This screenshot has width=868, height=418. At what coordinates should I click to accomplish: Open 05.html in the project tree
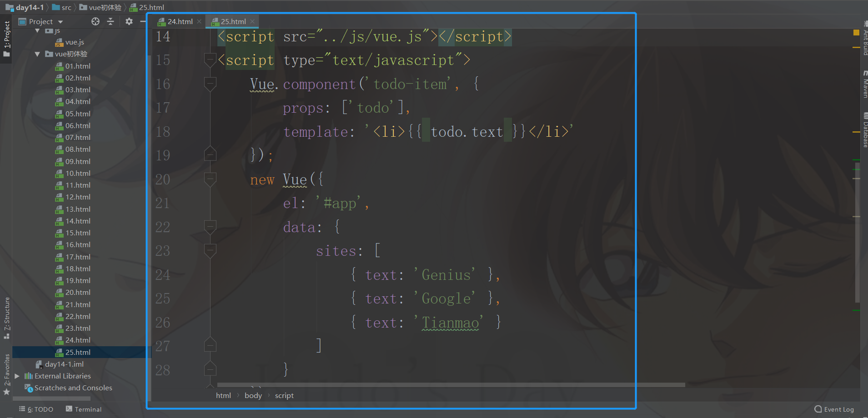tap(78, 114)
